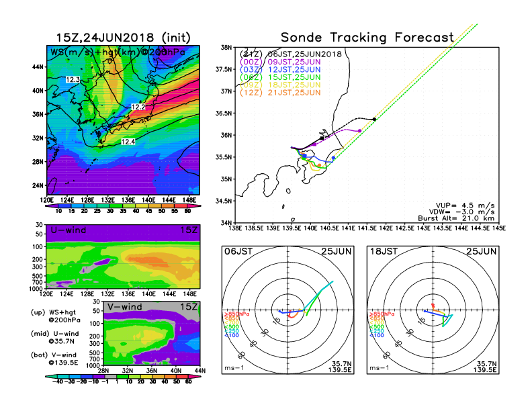Click the purple 10 swatch on the wind speed colorbar
The image size is (532, 411).
51,206
